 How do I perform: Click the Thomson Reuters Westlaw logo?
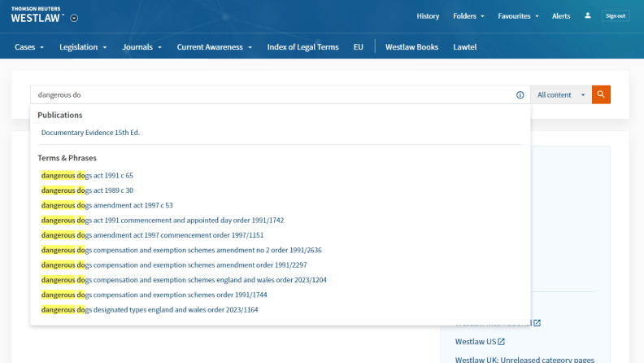tap(37, 15)
